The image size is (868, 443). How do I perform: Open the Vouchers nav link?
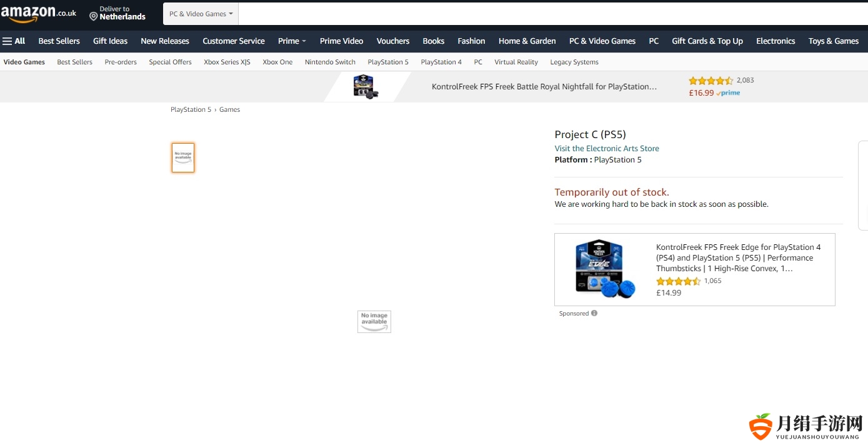point(393,41)
